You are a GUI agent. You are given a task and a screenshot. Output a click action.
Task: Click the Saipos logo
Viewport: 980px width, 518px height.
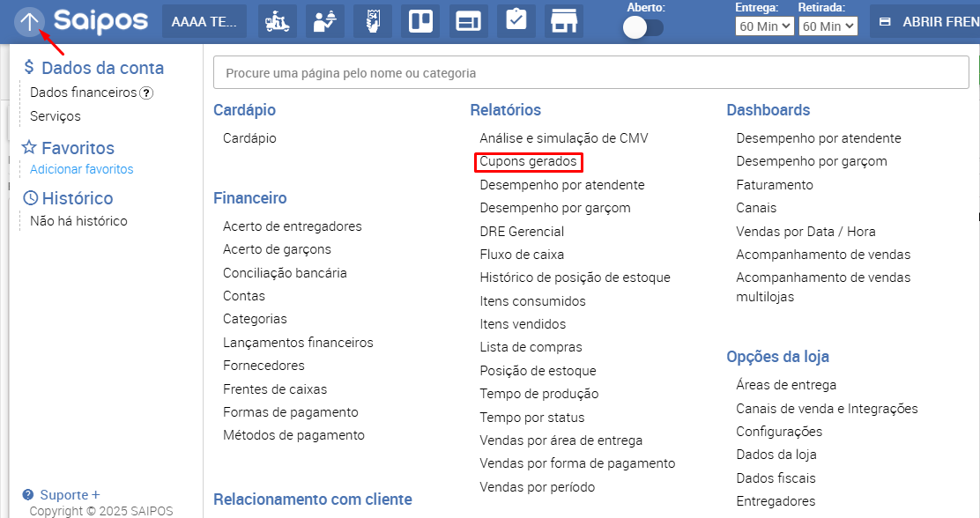coord(100,21)
